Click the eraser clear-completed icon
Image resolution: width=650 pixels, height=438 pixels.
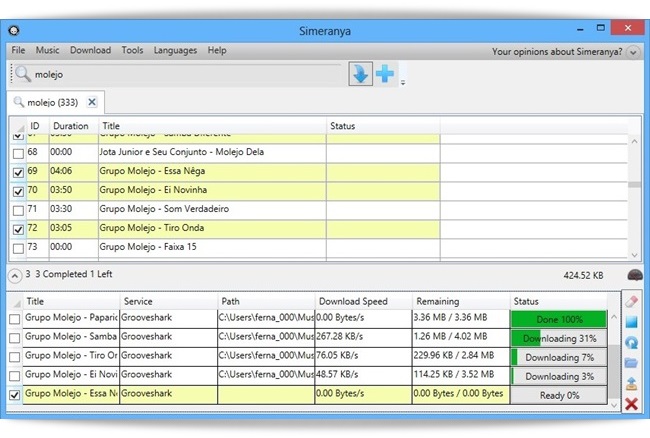click(631, 301)
